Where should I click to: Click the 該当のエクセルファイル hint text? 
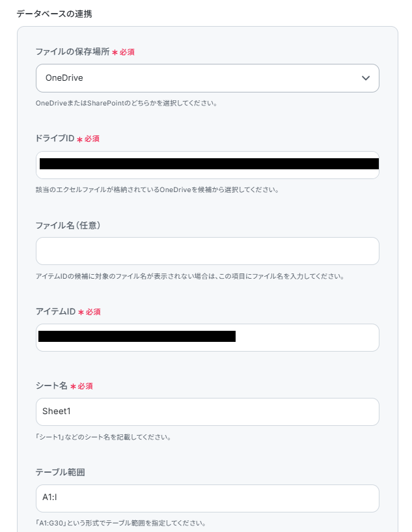[158, 189]
